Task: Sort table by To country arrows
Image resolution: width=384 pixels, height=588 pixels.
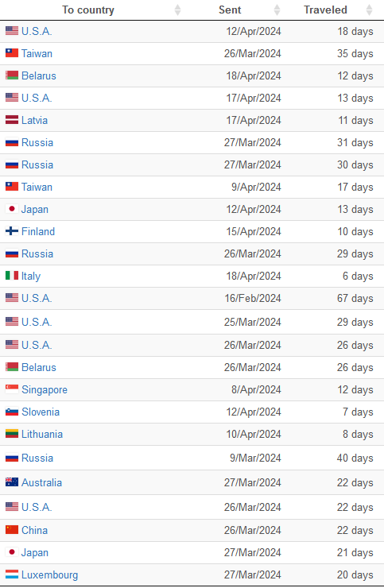Action: click(177, 10)
